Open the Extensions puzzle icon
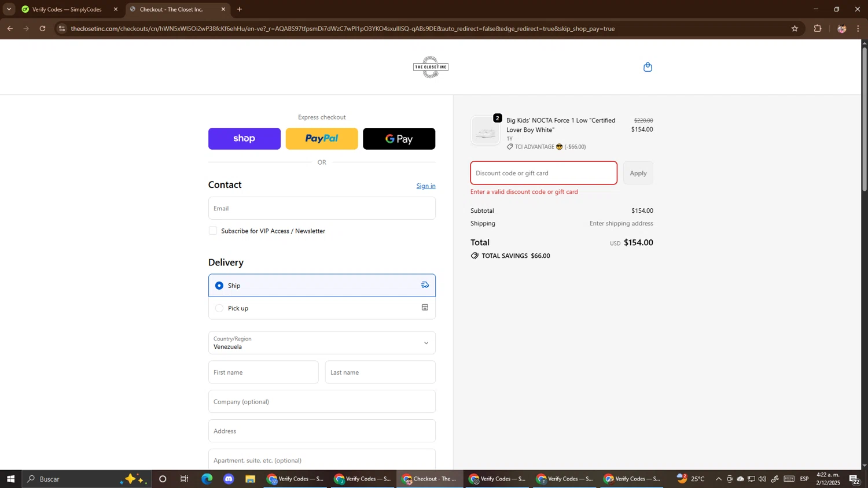The height and width of the screenshot is (488, 868). (x=818, y=28)
